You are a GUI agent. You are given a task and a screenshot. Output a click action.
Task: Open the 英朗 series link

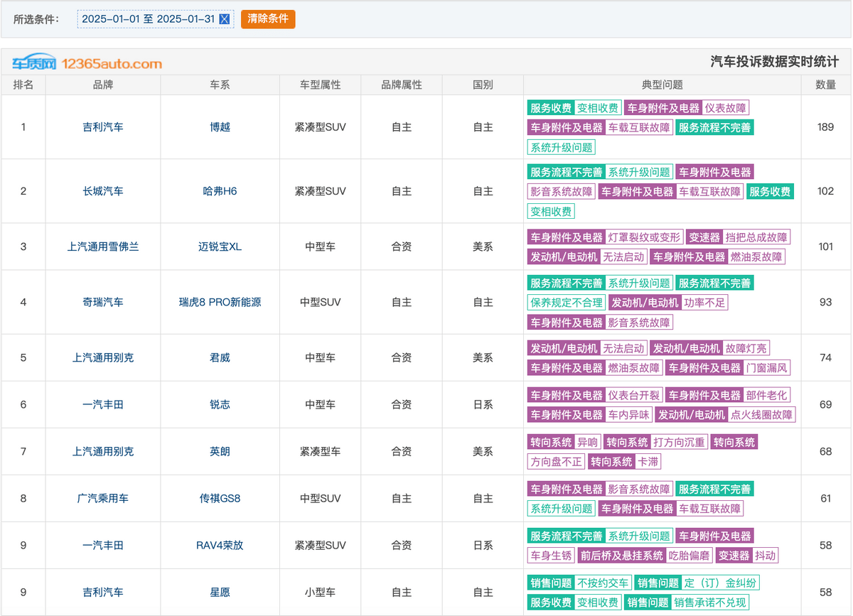click(220, 451)
